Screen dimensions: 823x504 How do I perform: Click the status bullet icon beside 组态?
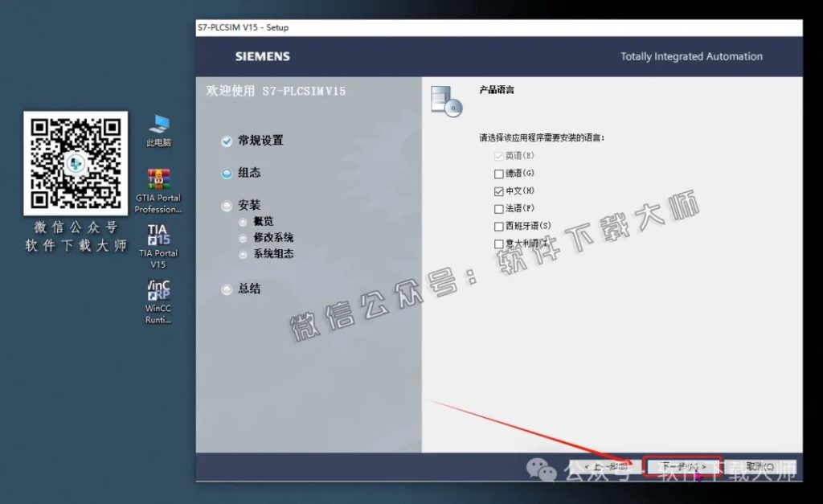227,172
